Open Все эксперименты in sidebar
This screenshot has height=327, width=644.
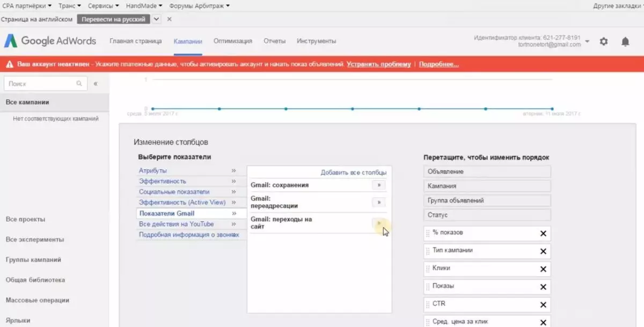click(x=35, y=239)
